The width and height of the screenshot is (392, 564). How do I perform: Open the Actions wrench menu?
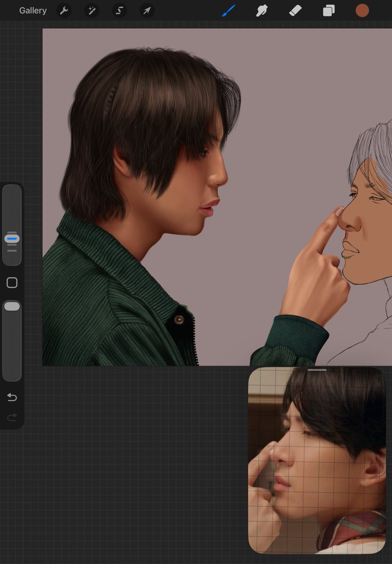(64, 10)
